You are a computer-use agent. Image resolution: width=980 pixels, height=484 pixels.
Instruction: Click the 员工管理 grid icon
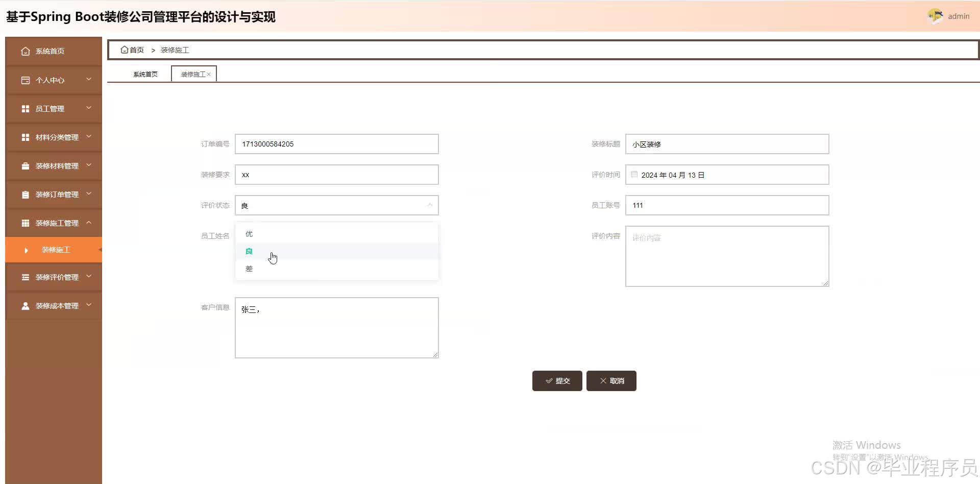coord(26,109)
